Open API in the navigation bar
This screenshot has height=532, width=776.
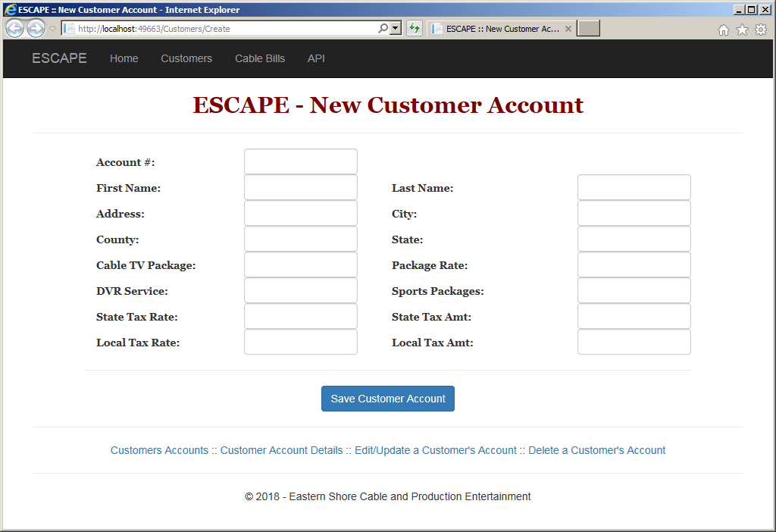[316, 58]
